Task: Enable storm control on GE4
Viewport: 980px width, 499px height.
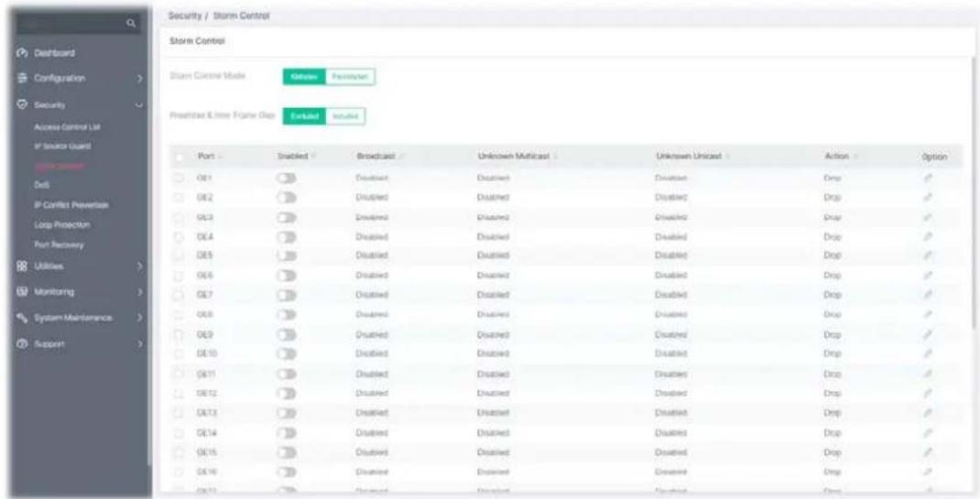Action: tap(287, 237)
